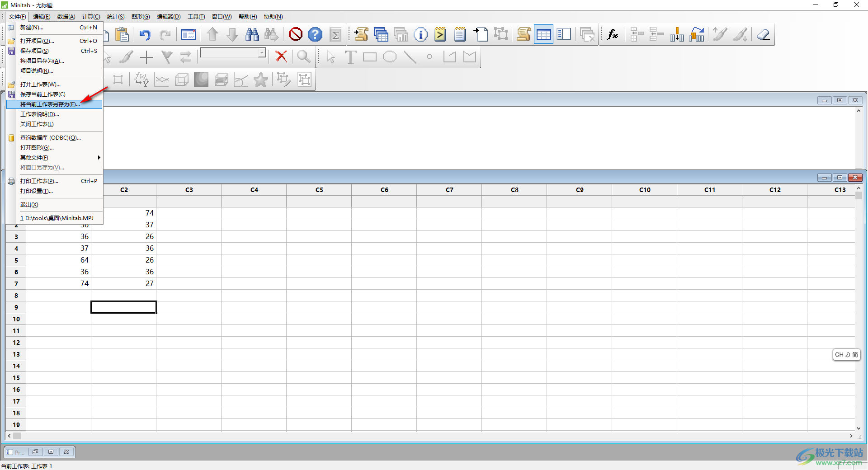868x470 pixels.
Task: Click the CH input method indicator
Action: (846, 355)
